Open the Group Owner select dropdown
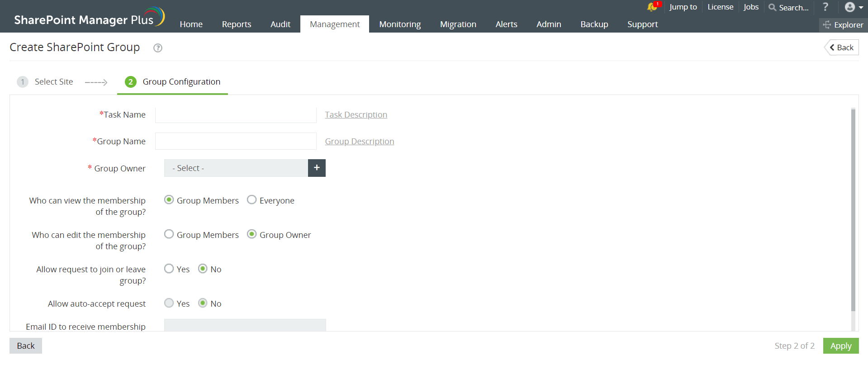This screenshot has height=379, width=868. pyautogui.click(x=236, y=168)
